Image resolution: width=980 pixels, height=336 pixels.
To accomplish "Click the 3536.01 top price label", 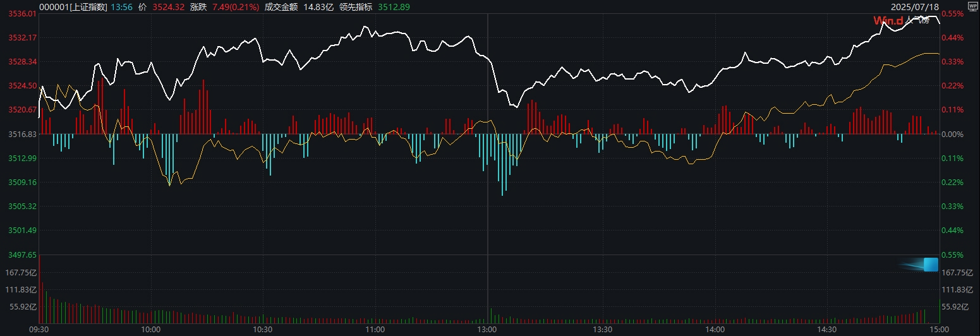I will [x=21, y=14].
